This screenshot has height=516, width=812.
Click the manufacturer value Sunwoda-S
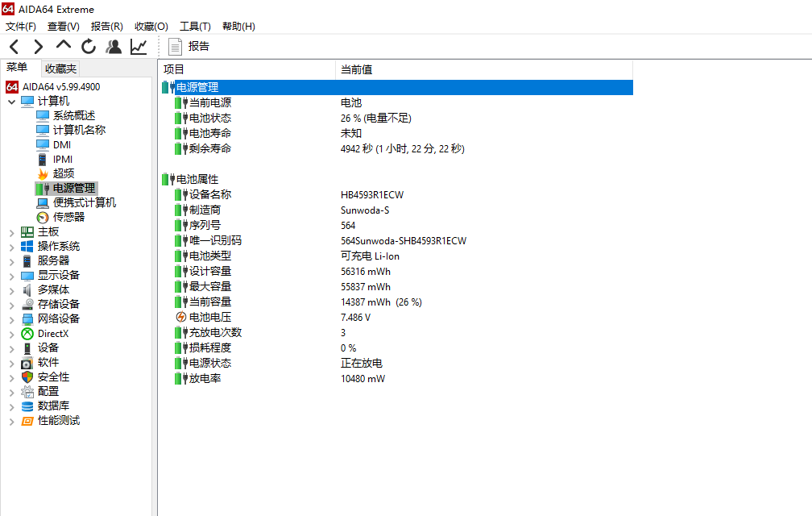pos(365,210)
